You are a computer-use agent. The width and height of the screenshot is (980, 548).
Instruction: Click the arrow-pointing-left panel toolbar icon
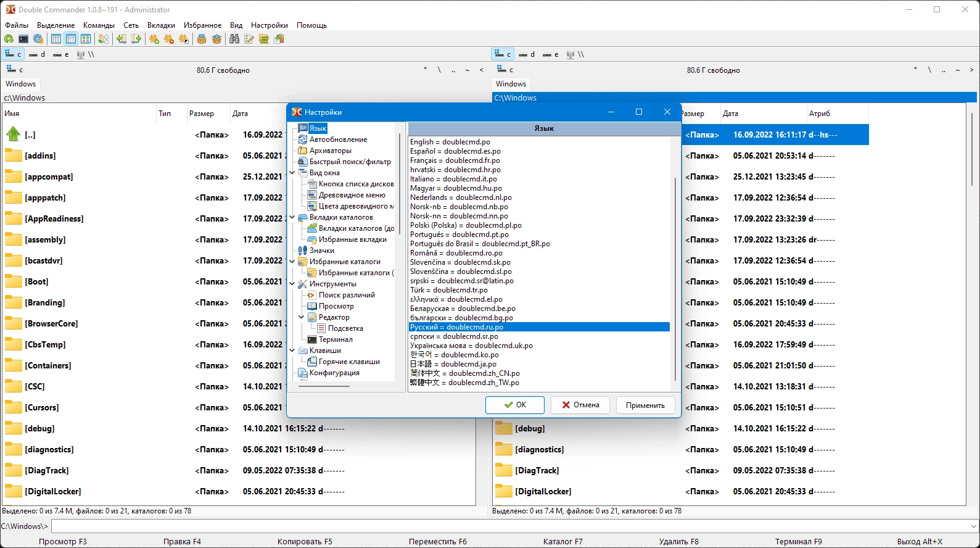pyautogui.click(x=121, y=39)
